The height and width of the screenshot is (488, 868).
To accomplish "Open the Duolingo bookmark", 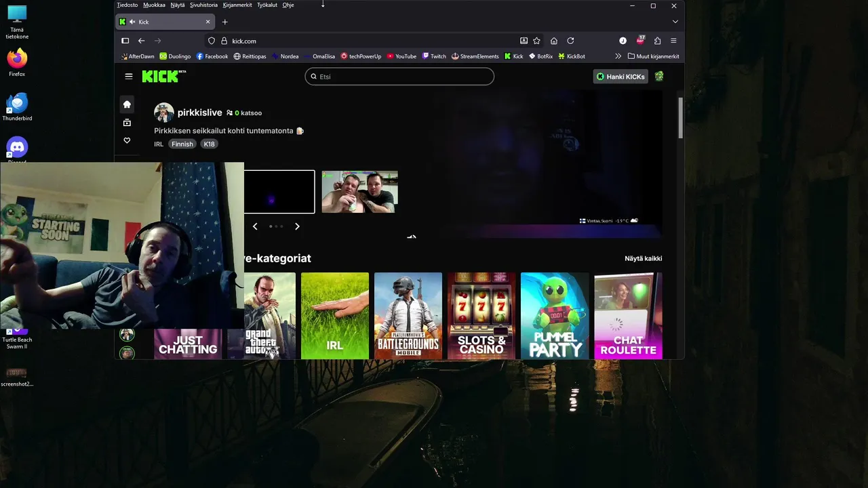I will (x=175, y=56).
